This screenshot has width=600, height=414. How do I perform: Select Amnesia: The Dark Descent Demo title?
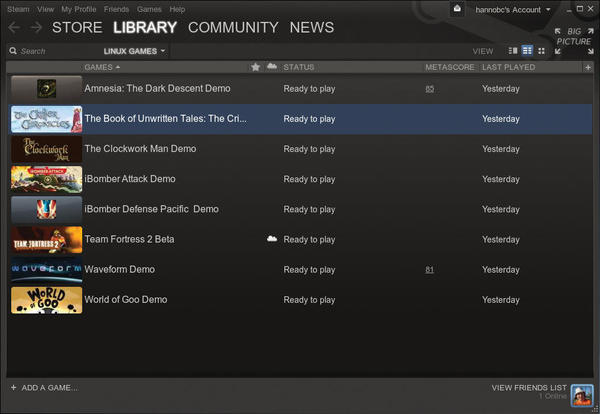click(157, 88)
